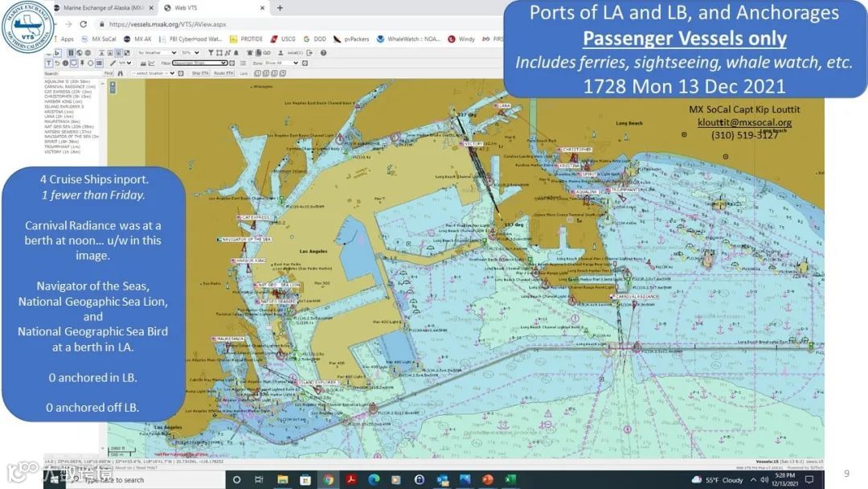The height and width of the screenshot is (489, 868).
Task: Open Adobe Acrobat from the taskbar
Action: coord(351,479)
